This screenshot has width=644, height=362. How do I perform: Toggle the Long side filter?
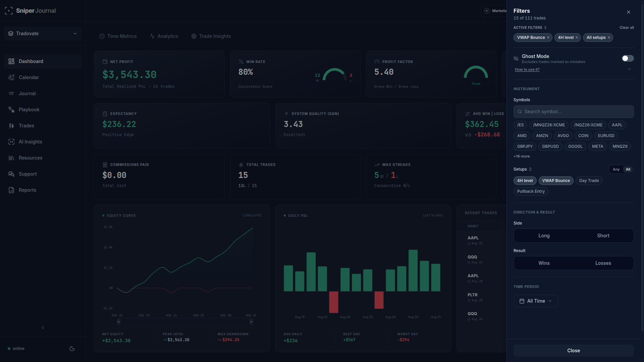click(544, 236)
